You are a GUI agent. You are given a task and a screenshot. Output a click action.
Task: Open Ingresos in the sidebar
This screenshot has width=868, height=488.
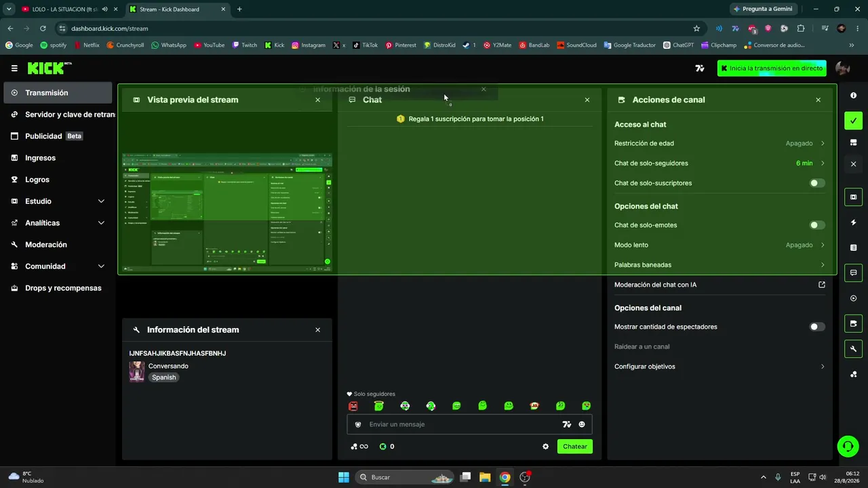coord(58,158)
